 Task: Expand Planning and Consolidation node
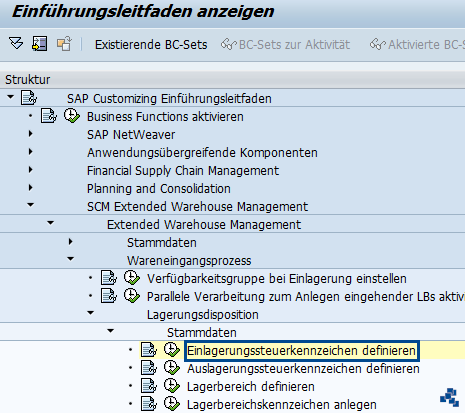coord(31,188)
